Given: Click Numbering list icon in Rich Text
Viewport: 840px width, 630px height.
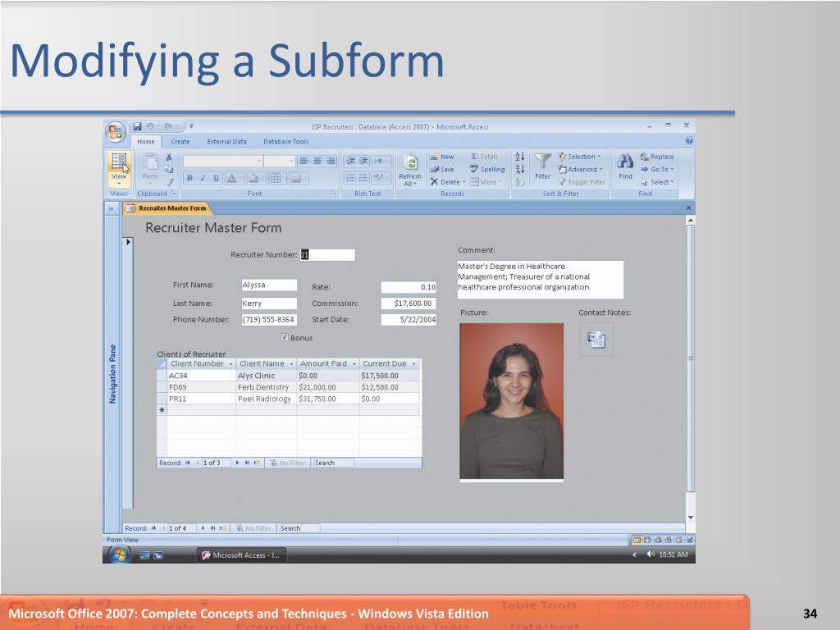Looking at the screenshot, I should tap(349, 177).
